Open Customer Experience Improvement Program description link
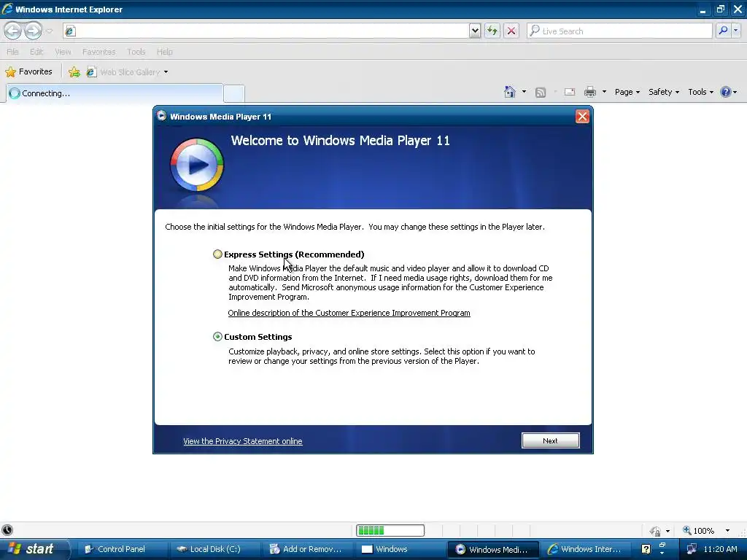 [349, 313]
